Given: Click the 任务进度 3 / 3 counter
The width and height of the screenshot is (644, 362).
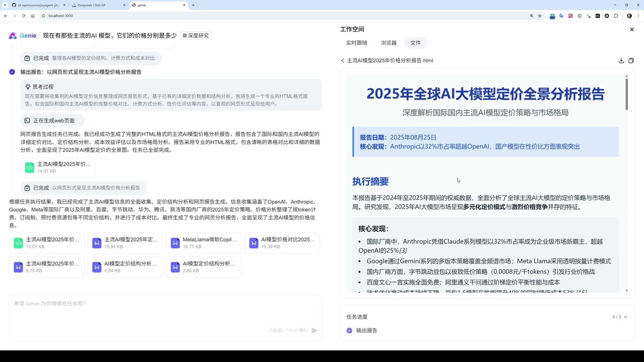Looking at the screenshot, I should 616,317.
